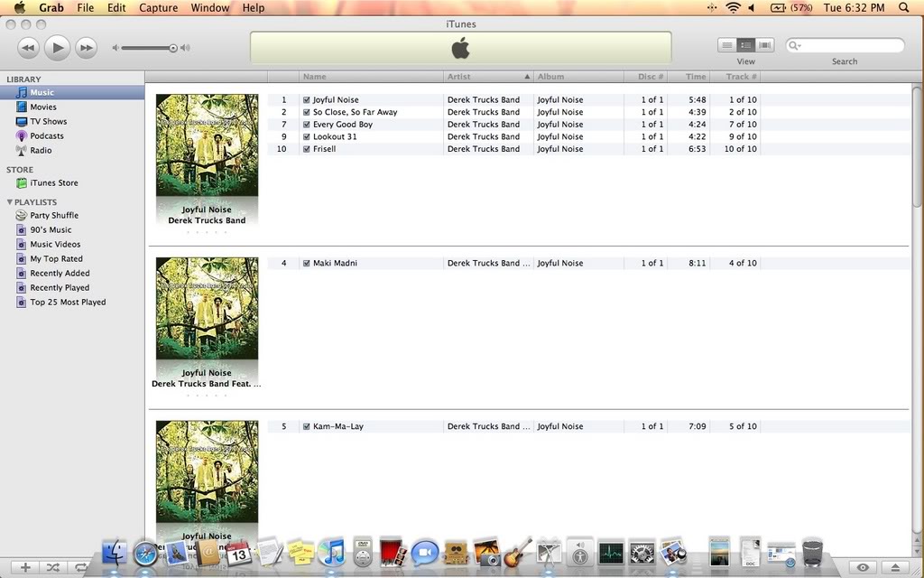Open the My Top Rated playlist
Screen dimensions: 924x578
(56, 259)
